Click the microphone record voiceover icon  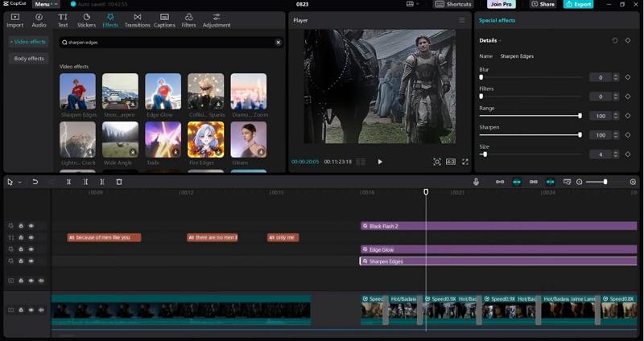coord(476,182)
